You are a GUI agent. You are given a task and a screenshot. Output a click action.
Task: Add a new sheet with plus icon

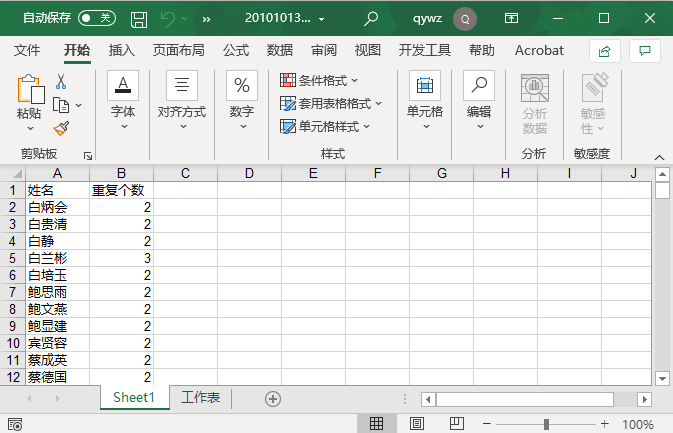pos(273,399)
